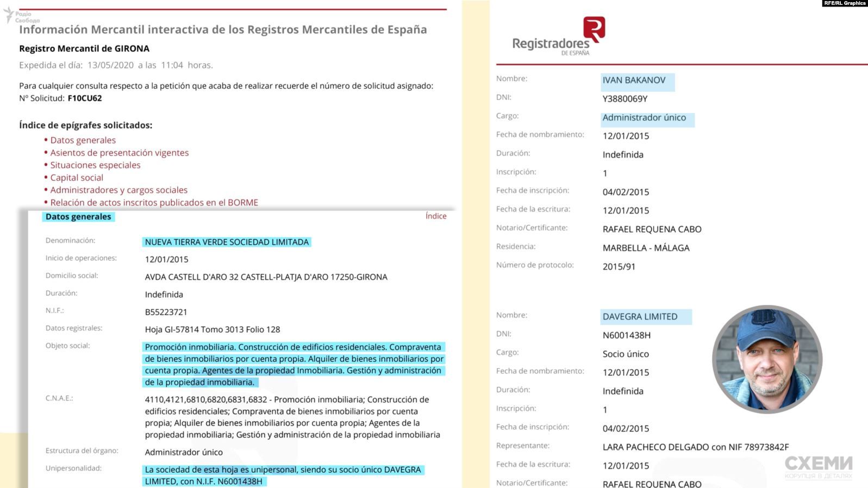The width and height of the screenshot is (868, 488).
Task: Click the СХЕМИ watermark logo
Action: 818,466
